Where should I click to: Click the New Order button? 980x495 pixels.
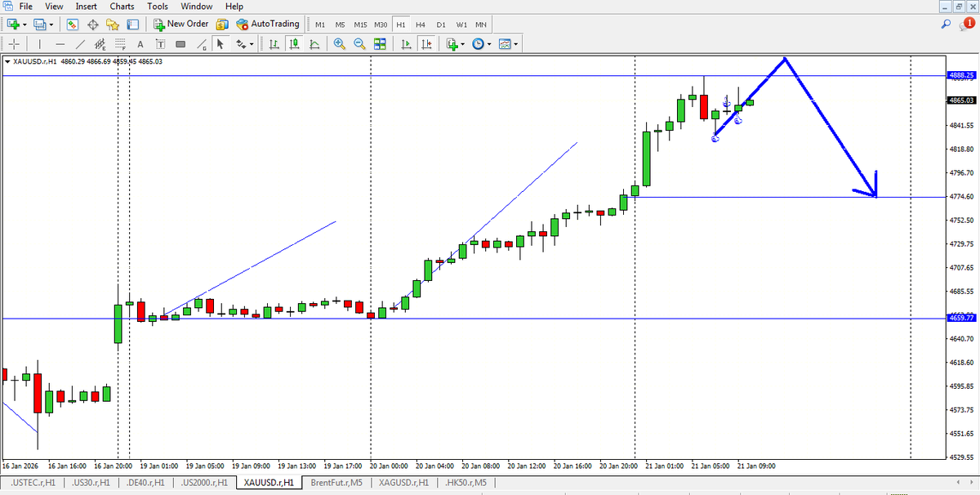point(181,24)
